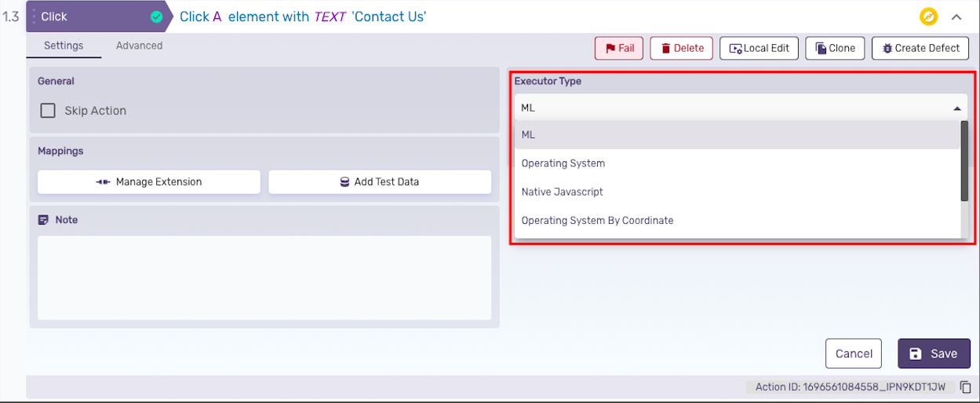Click the Note icon in the Note section
The width and height of the screenshot is (980, 403).
(x=44, y=220)
